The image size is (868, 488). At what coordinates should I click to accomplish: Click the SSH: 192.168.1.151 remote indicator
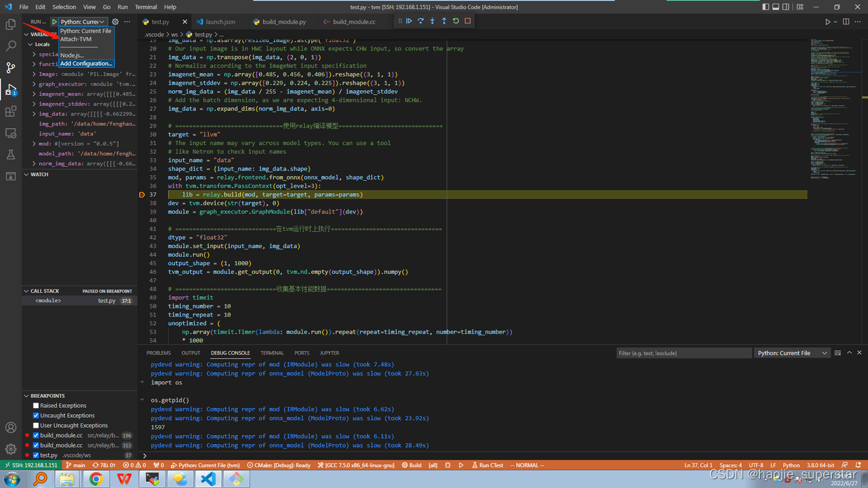coord(31,466)
